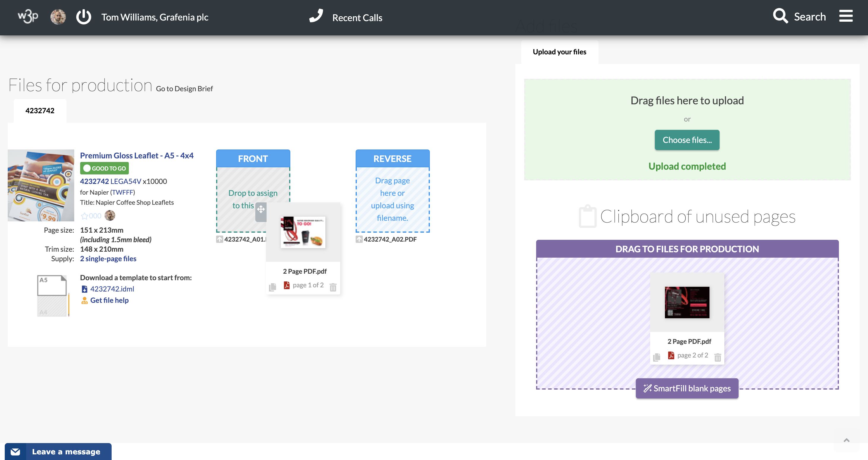This screenshot has width=868, height=460.
Task: Click DRAG TO FILES FOR PRODUCTION header
Action: (688, 249)
